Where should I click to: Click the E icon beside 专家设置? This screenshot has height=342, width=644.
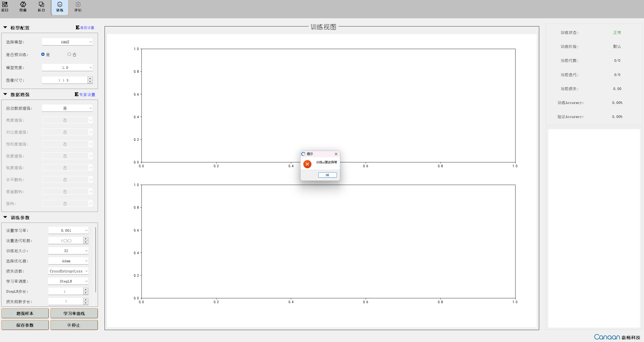[76, 94]
